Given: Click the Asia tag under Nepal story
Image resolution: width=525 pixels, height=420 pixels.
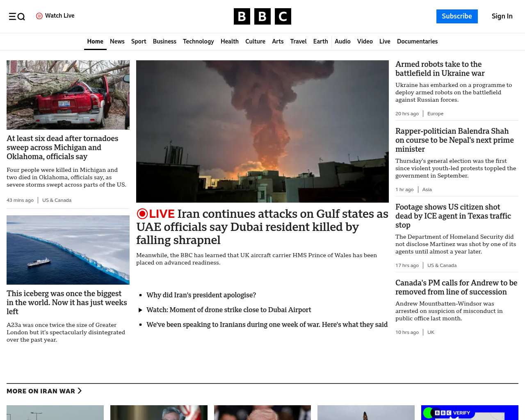Looking at the screenshot, I should click(x=427, y=189).
